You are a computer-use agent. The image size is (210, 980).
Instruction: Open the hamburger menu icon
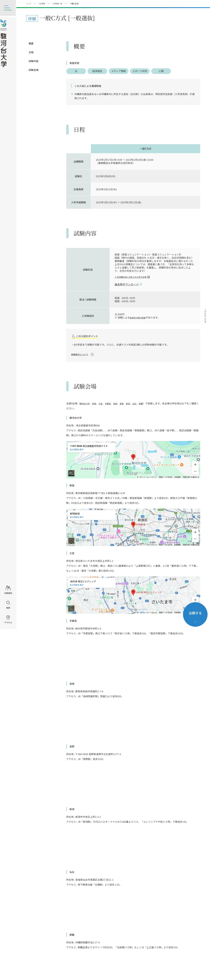pyautogui.click(x=8, y=8)
